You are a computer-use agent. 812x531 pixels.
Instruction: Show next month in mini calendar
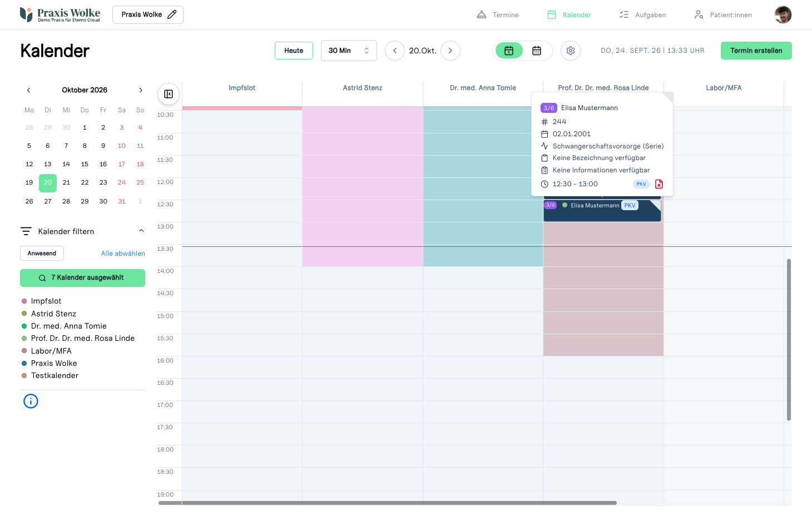[141, 90]
